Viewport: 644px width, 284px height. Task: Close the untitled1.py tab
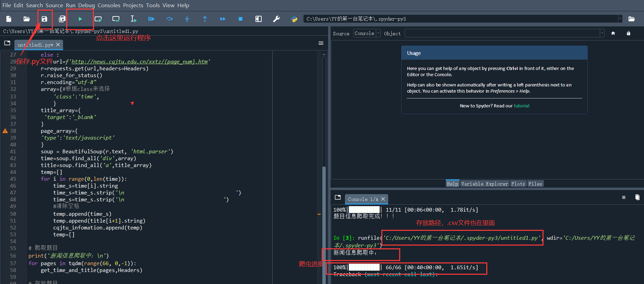pyautogui.click(x=58, y=45)
